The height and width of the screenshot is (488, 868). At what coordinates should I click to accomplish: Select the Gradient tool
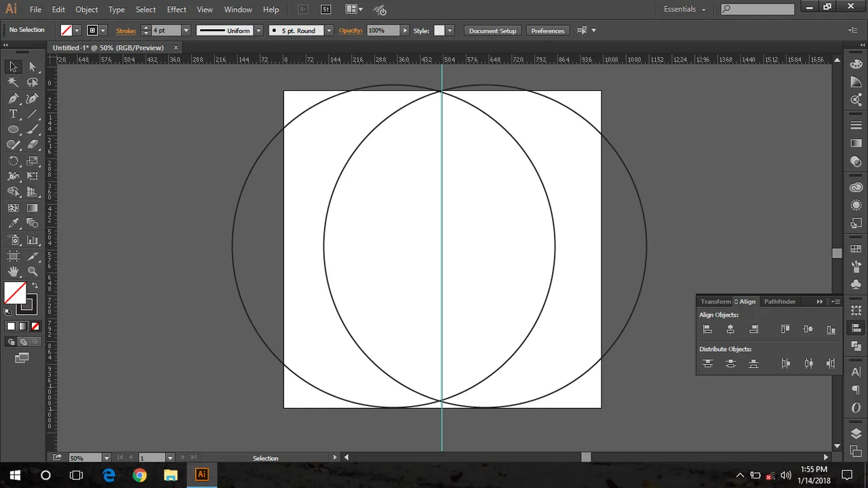pos(33,208)
